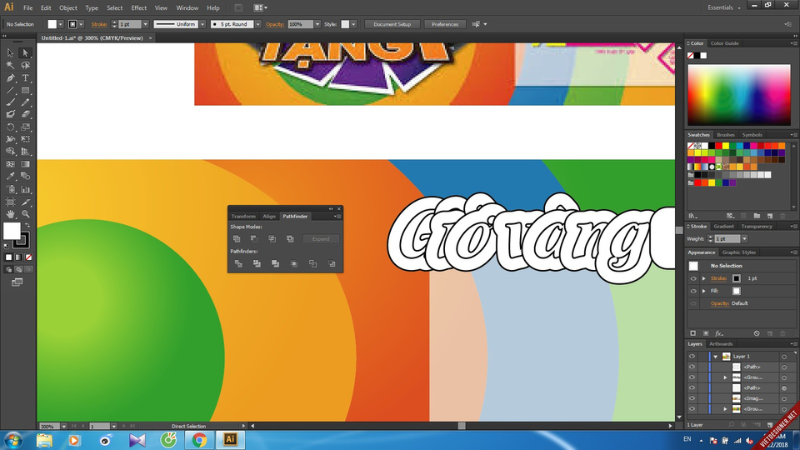This screenshot has height=450, width=800.
Task: Open the Effect menu
Action: 139,8
